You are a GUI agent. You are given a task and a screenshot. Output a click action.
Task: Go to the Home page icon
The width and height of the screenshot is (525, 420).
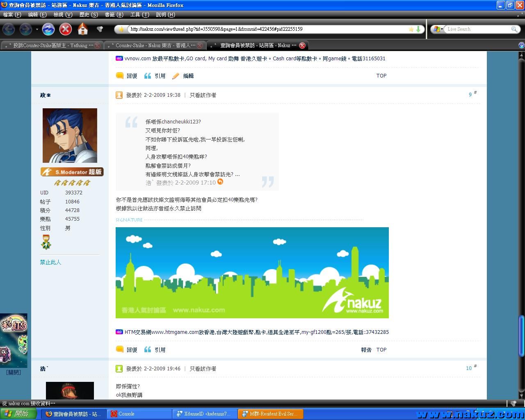pos(83,29)
